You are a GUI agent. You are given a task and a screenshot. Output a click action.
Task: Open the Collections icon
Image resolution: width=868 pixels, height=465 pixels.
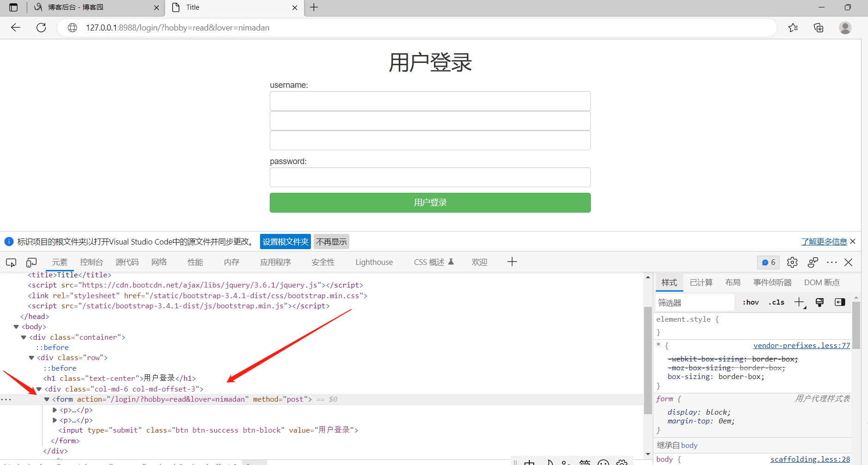(818, 28)
